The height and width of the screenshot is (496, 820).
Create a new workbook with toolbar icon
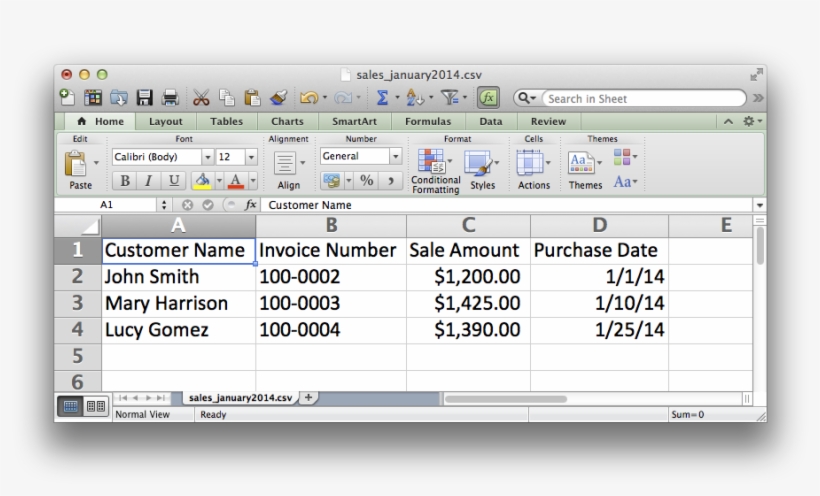[67, 98]
